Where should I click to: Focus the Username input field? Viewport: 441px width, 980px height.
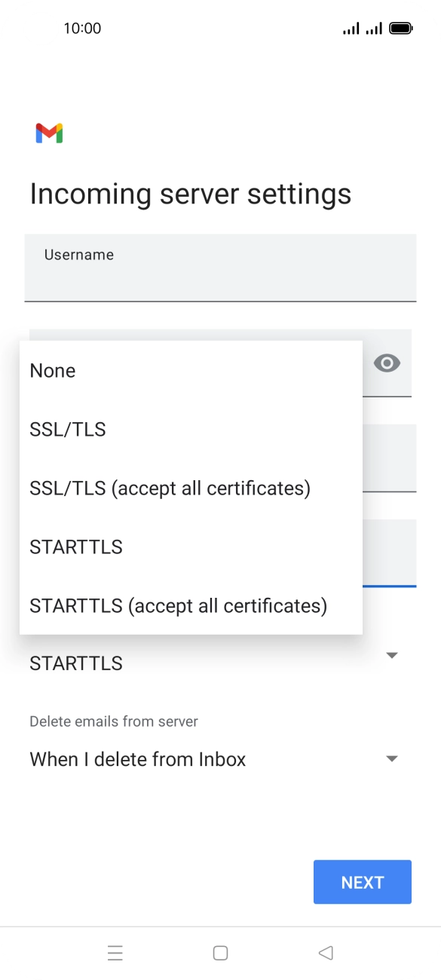tap(220, 268)
